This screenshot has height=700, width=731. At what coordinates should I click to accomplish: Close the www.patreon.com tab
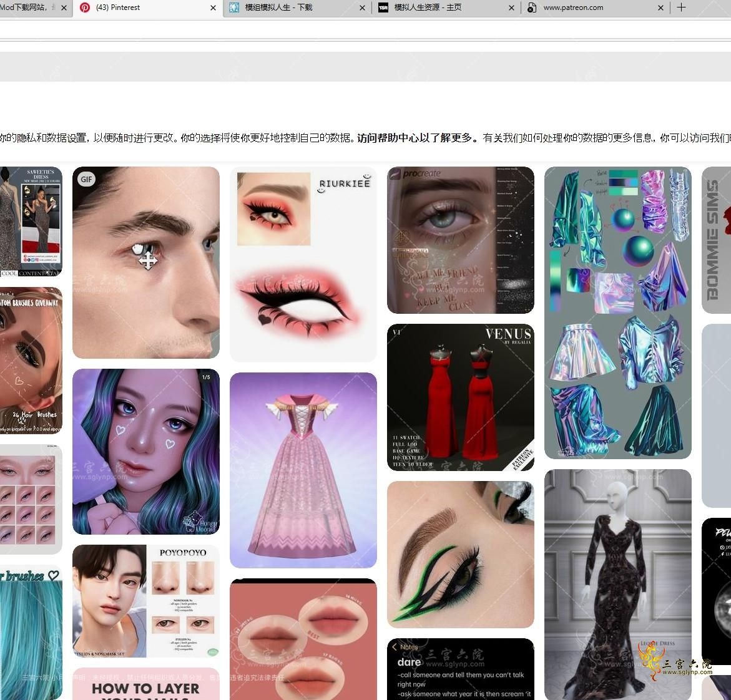coord(660,8)
